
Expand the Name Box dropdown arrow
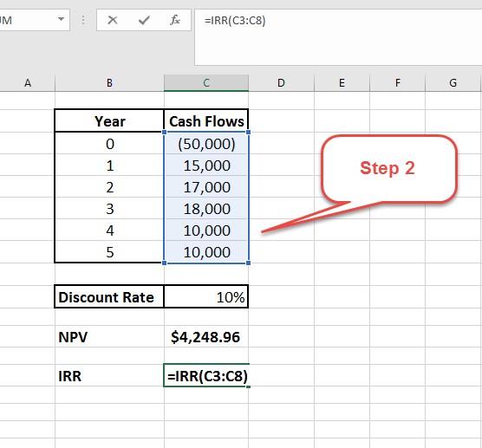(x=61, y=19)
